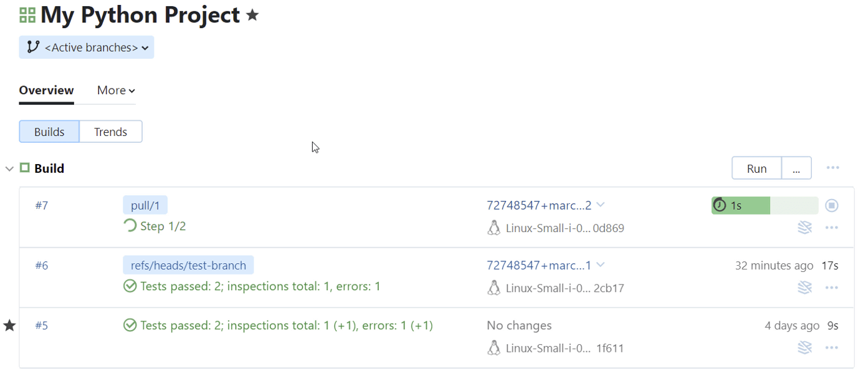Unpin build #5 using the star
Screen dimensions: 868x383
(x=9, y=325)
